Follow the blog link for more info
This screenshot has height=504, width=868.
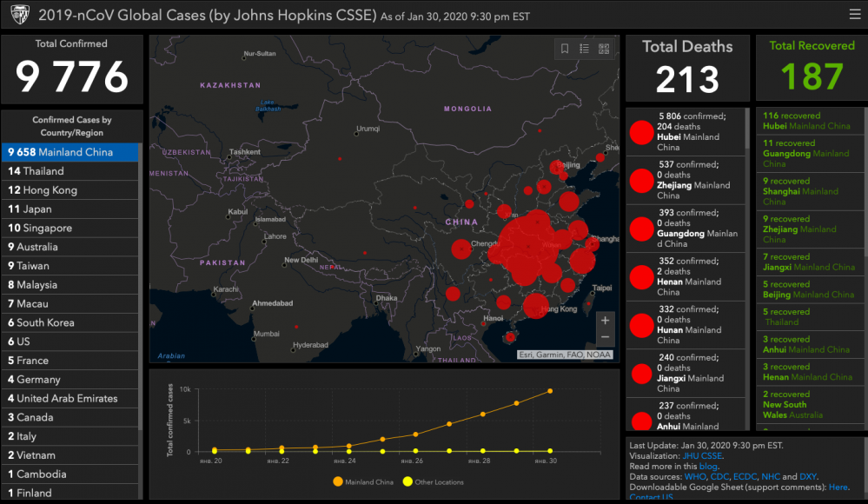[x=711, y=467]
